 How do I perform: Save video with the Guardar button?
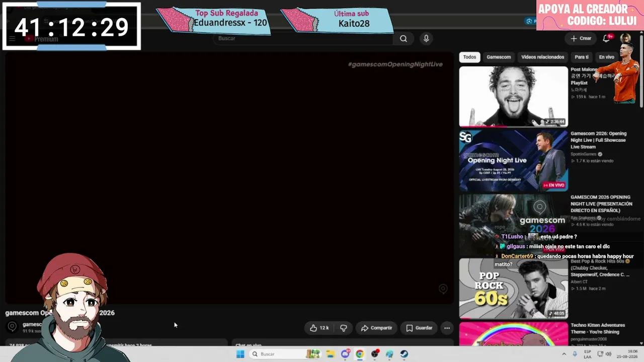tap(419, 328)
